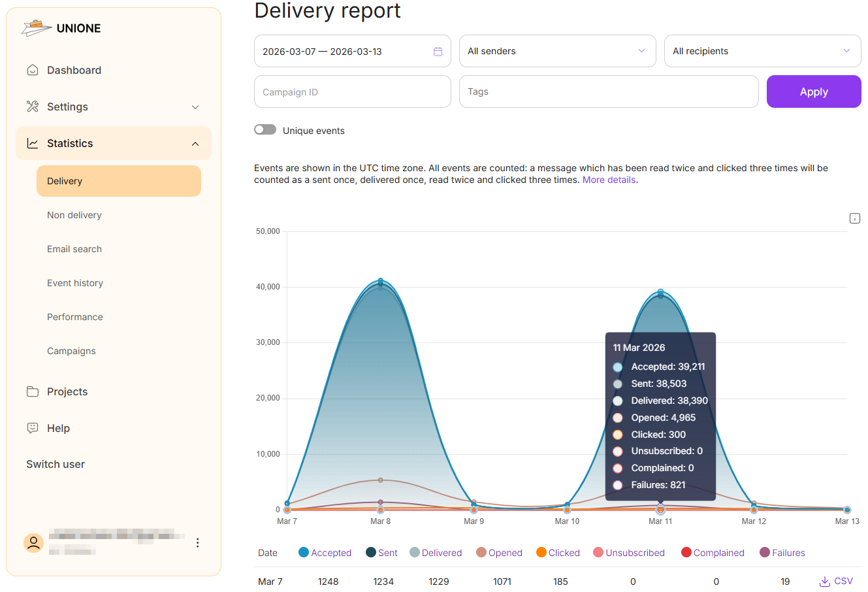Viewport: 868px width, 592px height.
Task: Select the Statistics chart icon
Action: coord(33,143)
